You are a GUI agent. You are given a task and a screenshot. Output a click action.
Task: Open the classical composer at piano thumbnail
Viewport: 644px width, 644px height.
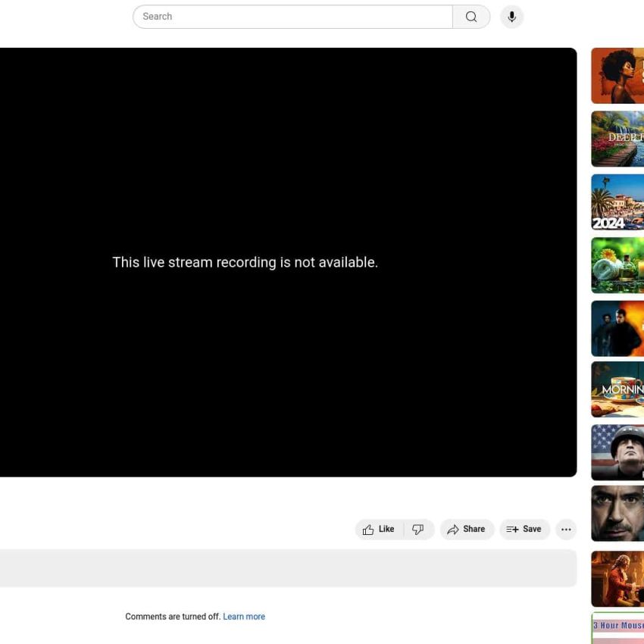tap(617, 579)
